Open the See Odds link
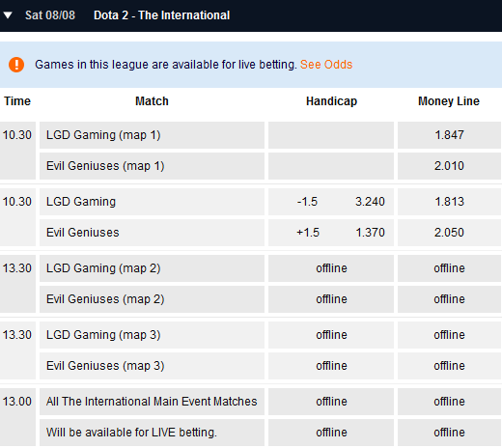The height and width of the screenshot is (448, 502). [326, 65]
